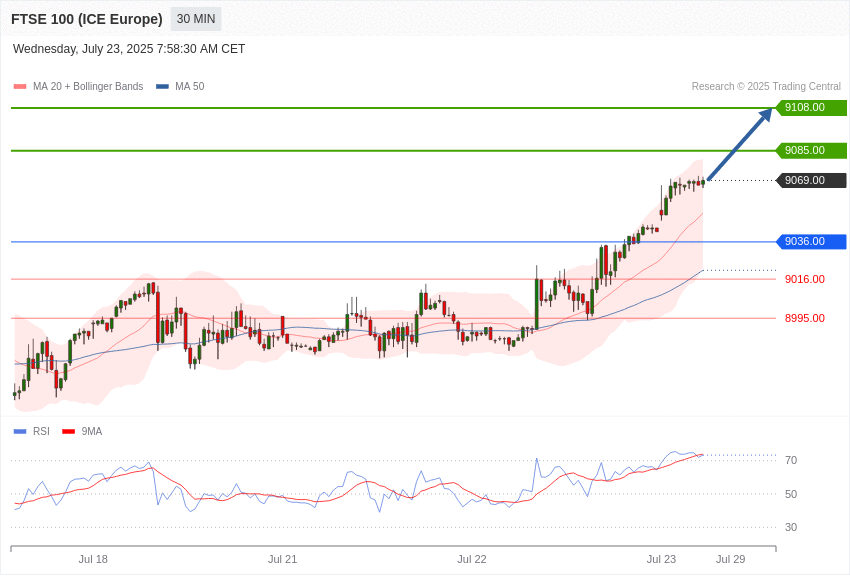Click the red 9016.00 support label

[804, 279]
